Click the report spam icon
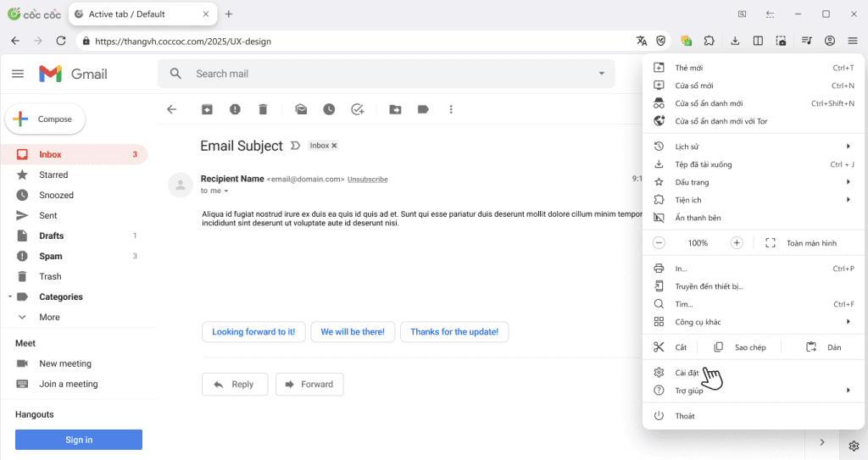868x460 pixels. [x=235, y=109]
